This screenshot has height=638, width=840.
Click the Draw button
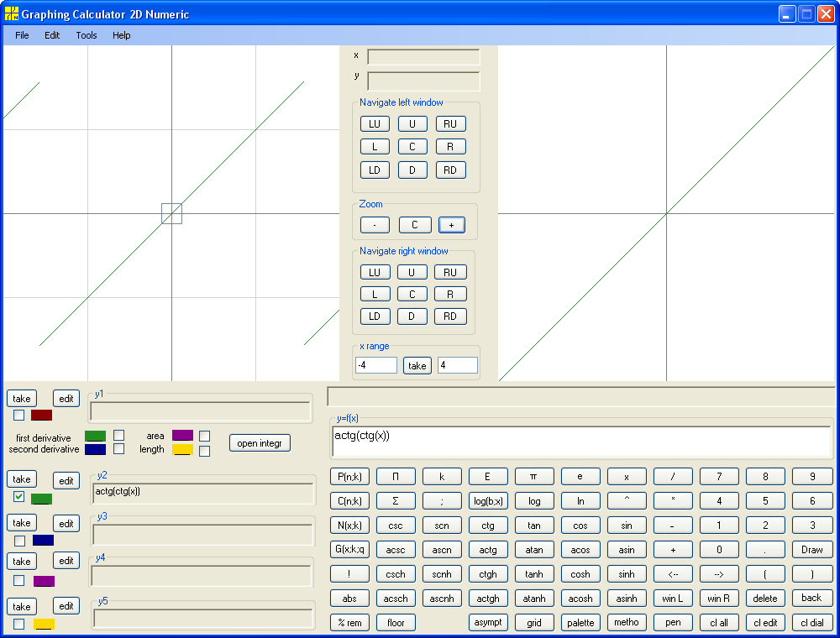pyautogui.click(x=812, y=550)
